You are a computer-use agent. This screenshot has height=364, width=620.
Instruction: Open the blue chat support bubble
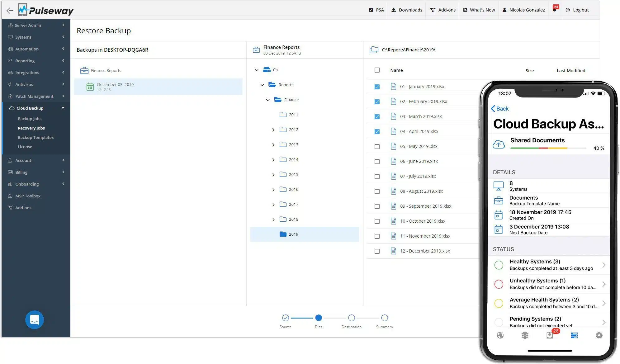click(x=35, y=320)
